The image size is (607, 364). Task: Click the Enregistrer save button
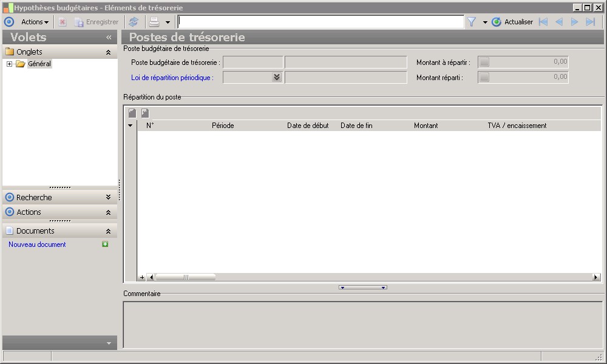click(97, 22)
